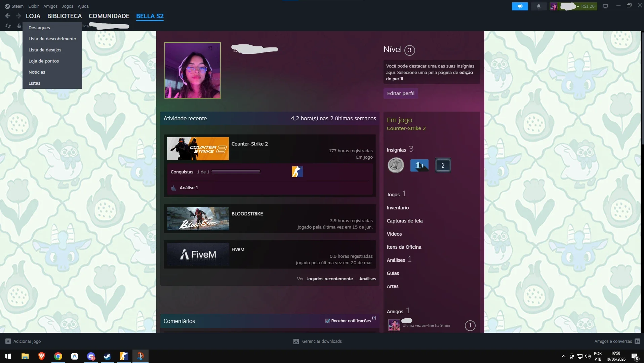
Task: Open the BIBLIOTECA tab
Action: coord(65,16)
